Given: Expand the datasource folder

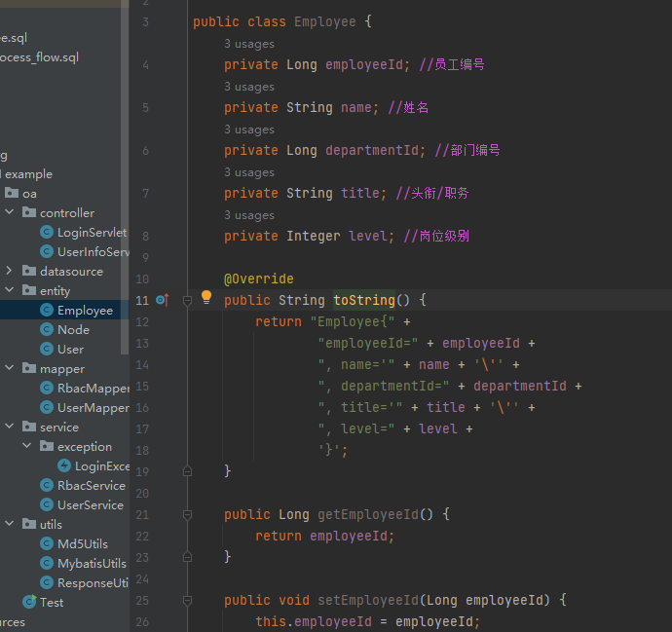Looking at the screenshot, I should [10, 271].
